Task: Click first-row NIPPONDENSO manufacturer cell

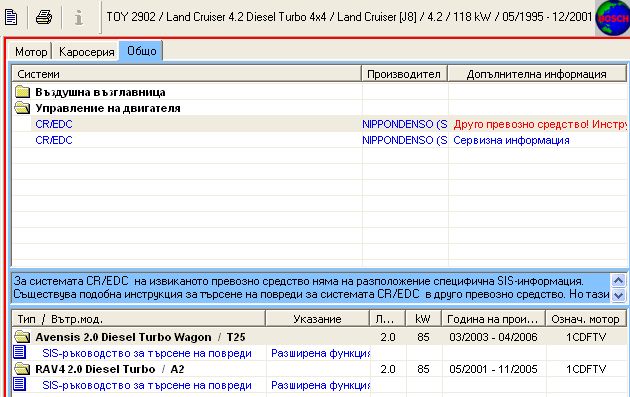Action: pyautogui.click(x=405, y=124)
